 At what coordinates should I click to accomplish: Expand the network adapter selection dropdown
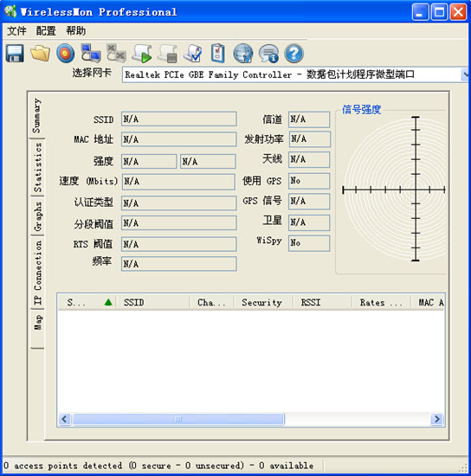pos(465,74)
